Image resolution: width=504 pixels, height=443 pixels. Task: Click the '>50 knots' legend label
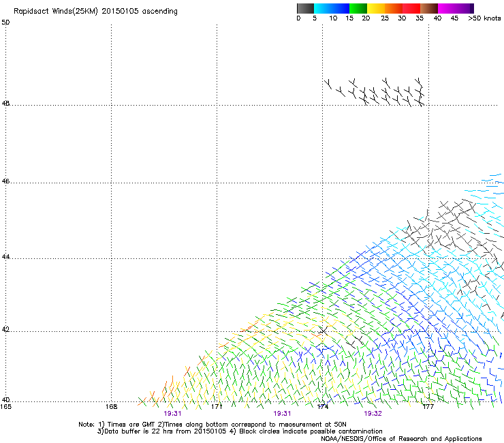[484, 18]
